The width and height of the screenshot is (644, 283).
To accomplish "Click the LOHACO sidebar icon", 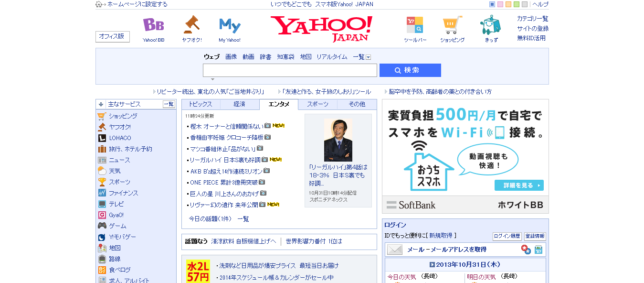I will coord(102,138).
